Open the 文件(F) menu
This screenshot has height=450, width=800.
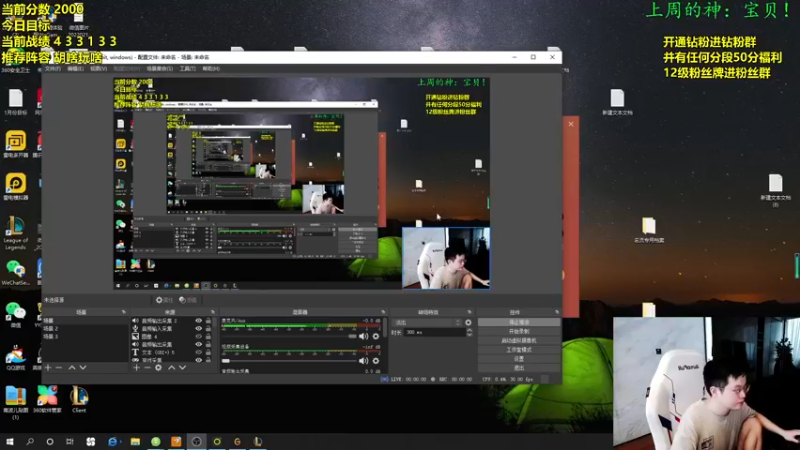[53, 68]
